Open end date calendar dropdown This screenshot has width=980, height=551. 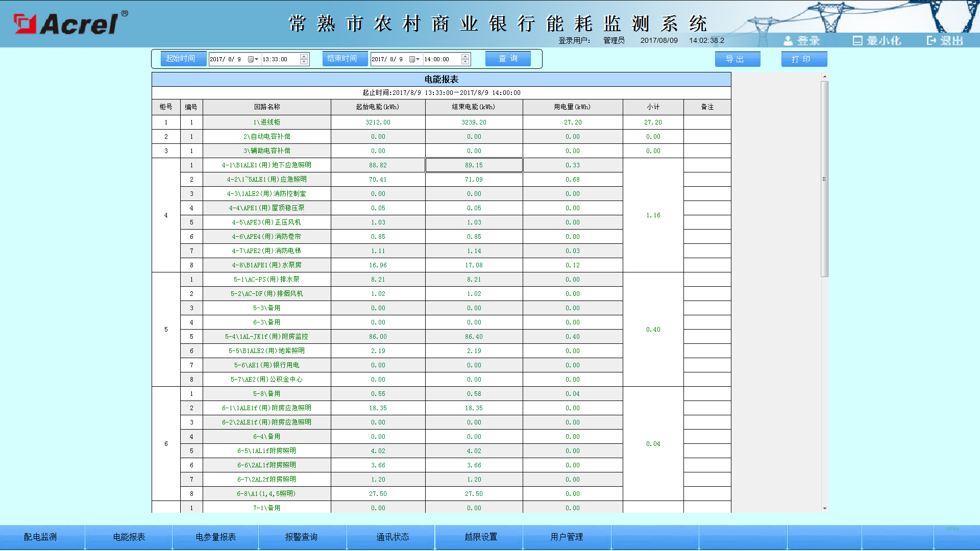point(414,59)
